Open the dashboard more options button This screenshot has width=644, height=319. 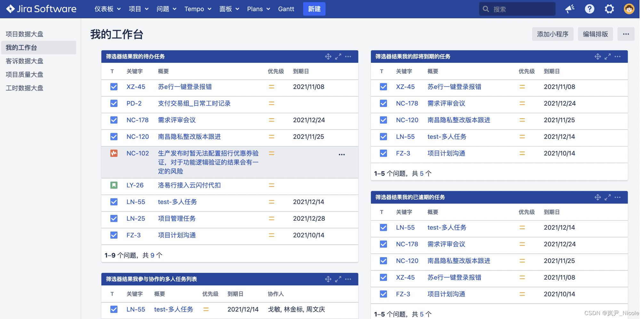coord(626,34)
